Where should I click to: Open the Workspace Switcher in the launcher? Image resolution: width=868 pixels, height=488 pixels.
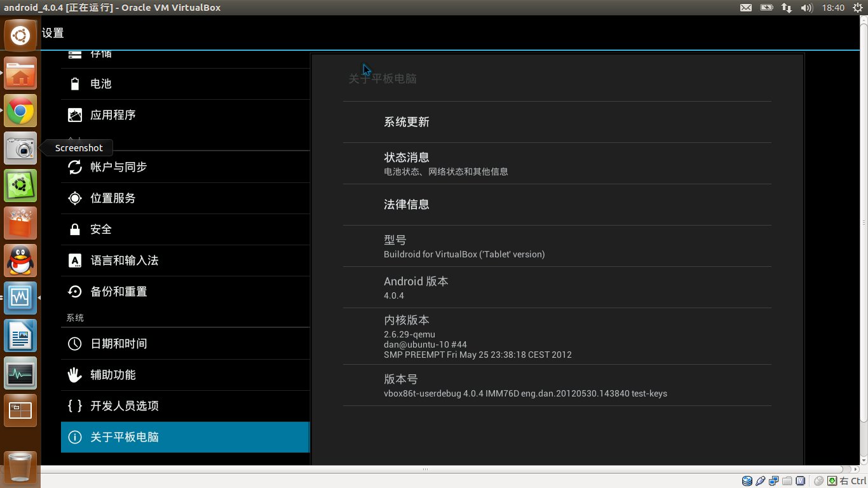(20, 410)
